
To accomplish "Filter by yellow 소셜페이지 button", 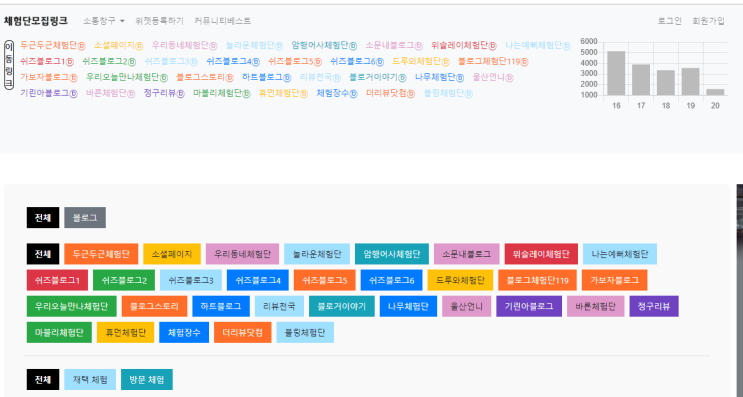I will pyautogui.click(x=172, y=254).
